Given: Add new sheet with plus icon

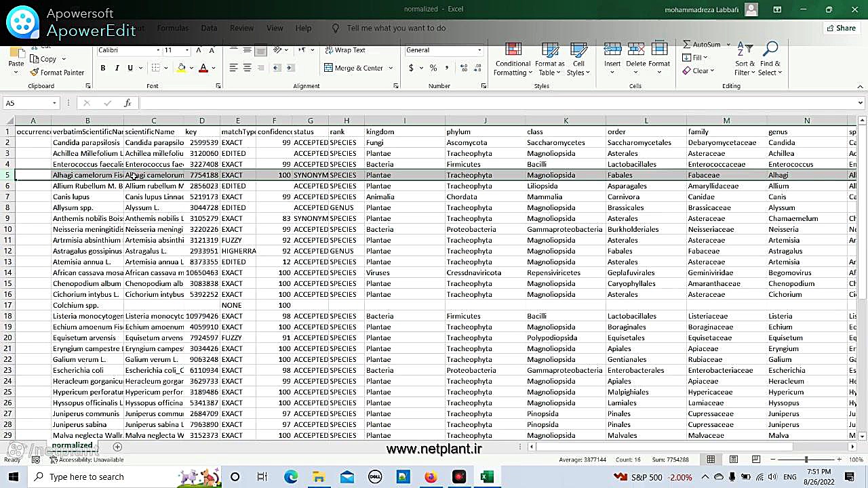Looking at the screenshot, I should click(x=117, y=447).
